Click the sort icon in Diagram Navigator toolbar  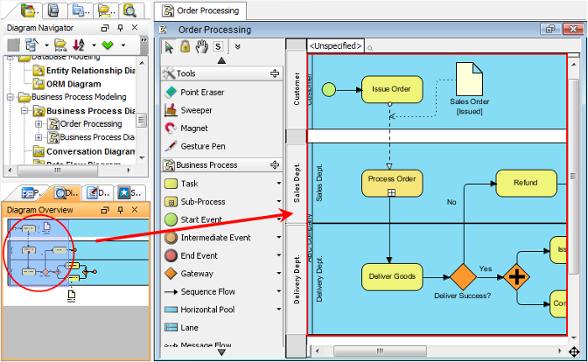pyautogui.click(x=78, y=45)
